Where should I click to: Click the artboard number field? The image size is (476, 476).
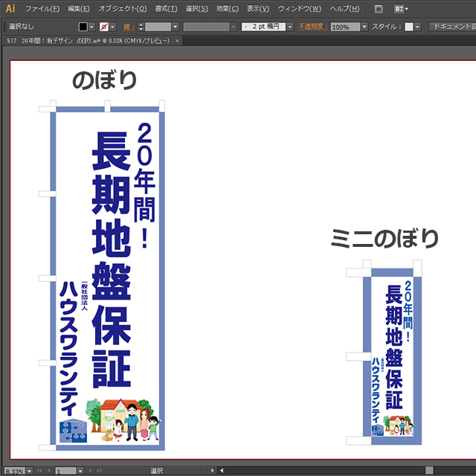point(65,471)
